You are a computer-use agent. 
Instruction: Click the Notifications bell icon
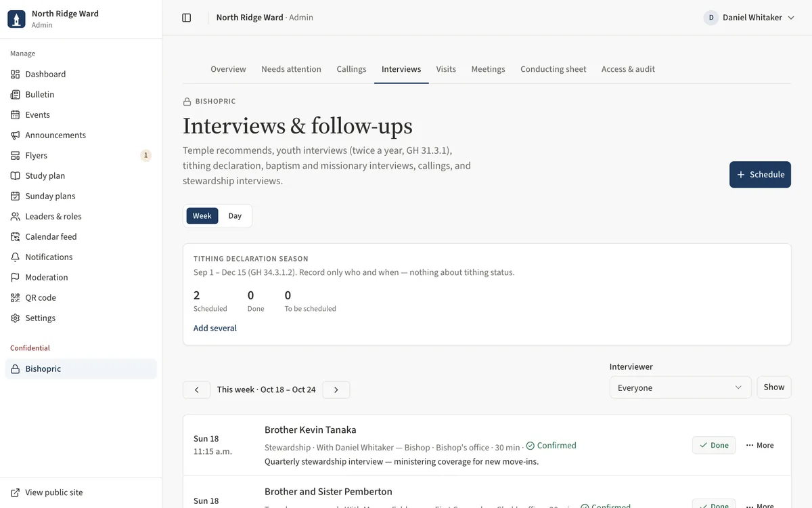(15, 257)
